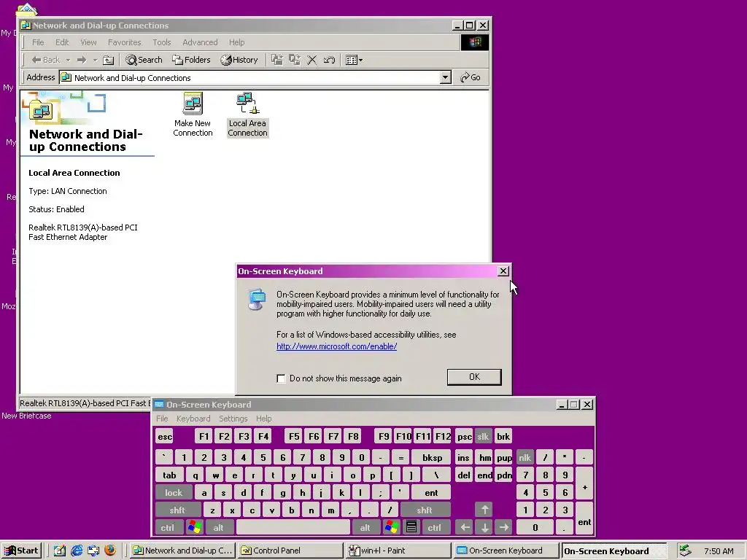Click the bksp key

pyautogui.click(x=432, y=458)
